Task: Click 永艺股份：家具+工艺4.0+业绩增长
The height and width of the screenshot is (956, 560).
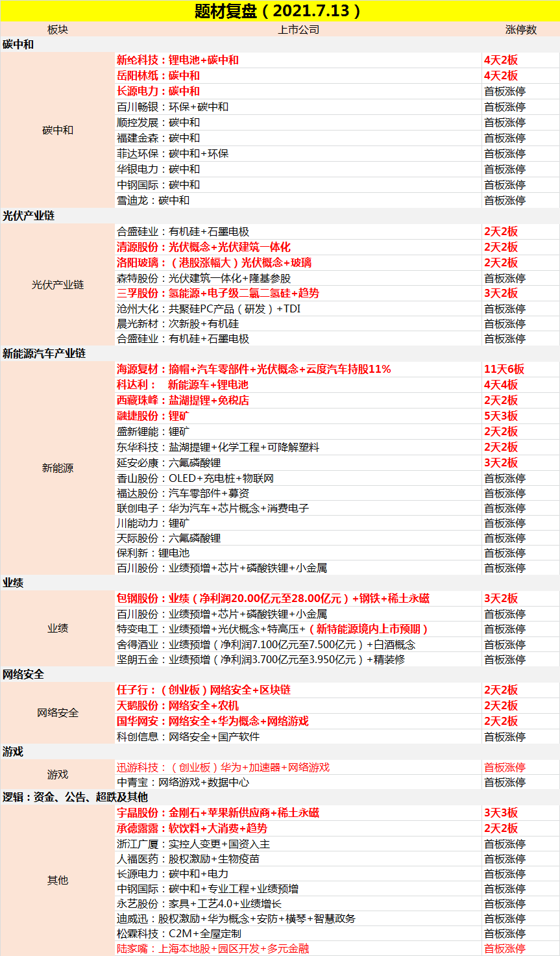Action: click(x=199, y=903)
